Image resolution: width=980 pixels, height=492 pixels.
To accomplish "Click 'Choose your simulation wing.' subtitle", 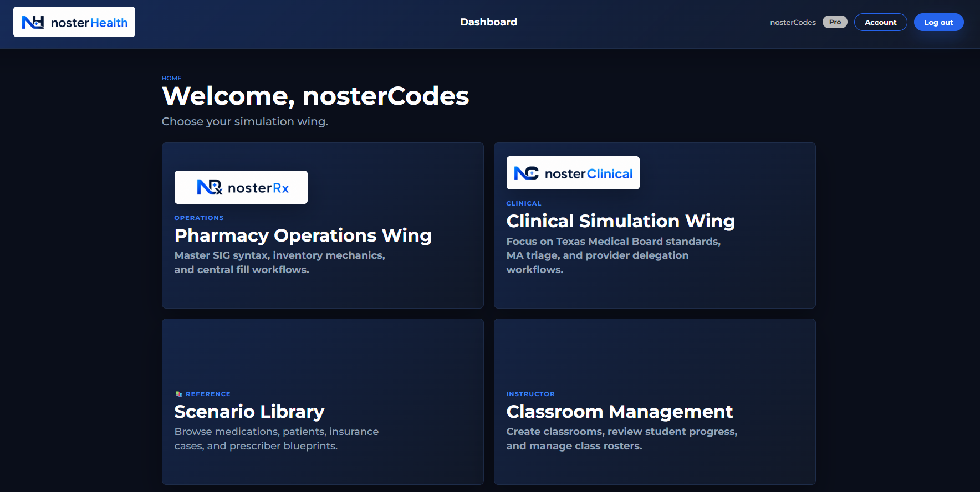I will [x=245, y=121].
